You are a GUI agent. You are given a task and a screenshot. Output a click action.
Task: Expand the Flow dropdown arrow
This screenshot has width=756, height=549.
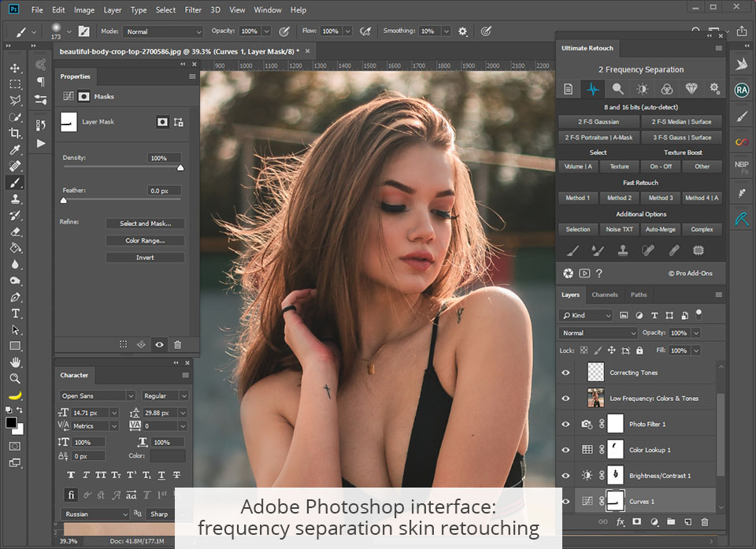pos(347,32)
